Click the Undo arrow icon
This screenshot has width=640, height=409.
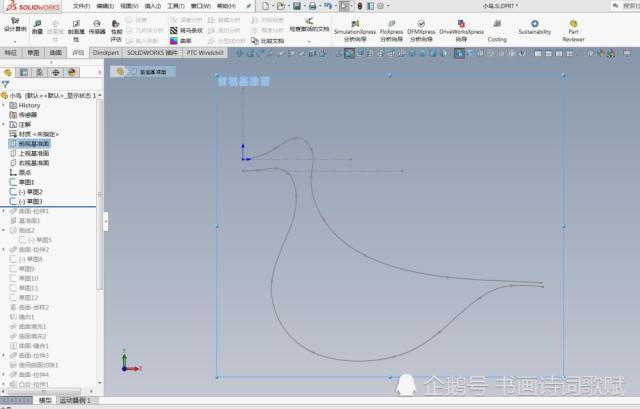coord(328,6)
